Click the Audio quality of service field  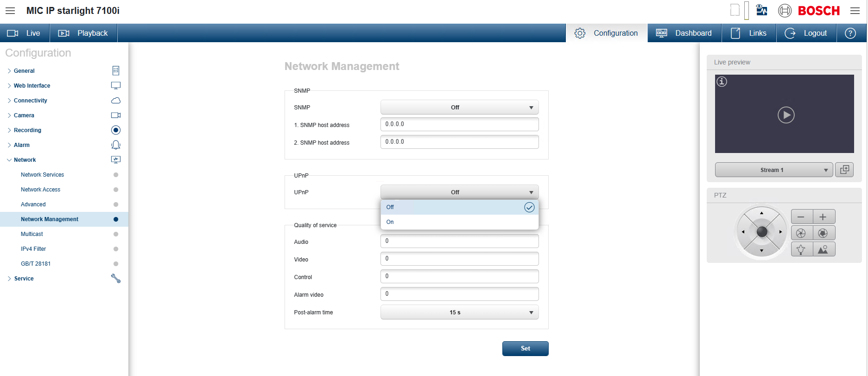click(460, 241)
